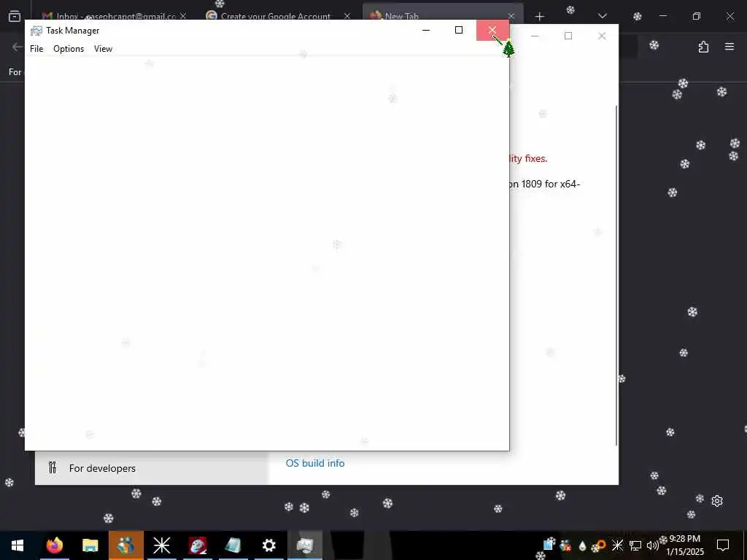
Task: Click the red paint app icon in taskbar
Action: tap(197, 545)
